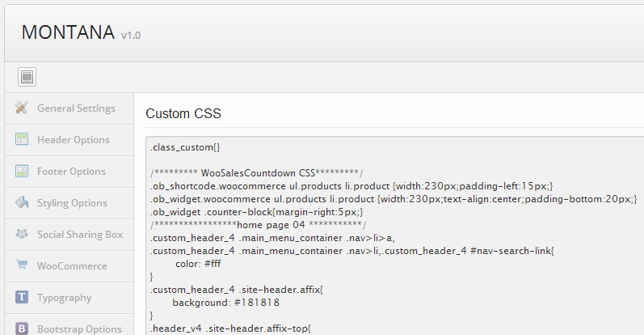Open the Social Sharing Box section
This screenshot has width=644, height=335.
tap(80, 235)
